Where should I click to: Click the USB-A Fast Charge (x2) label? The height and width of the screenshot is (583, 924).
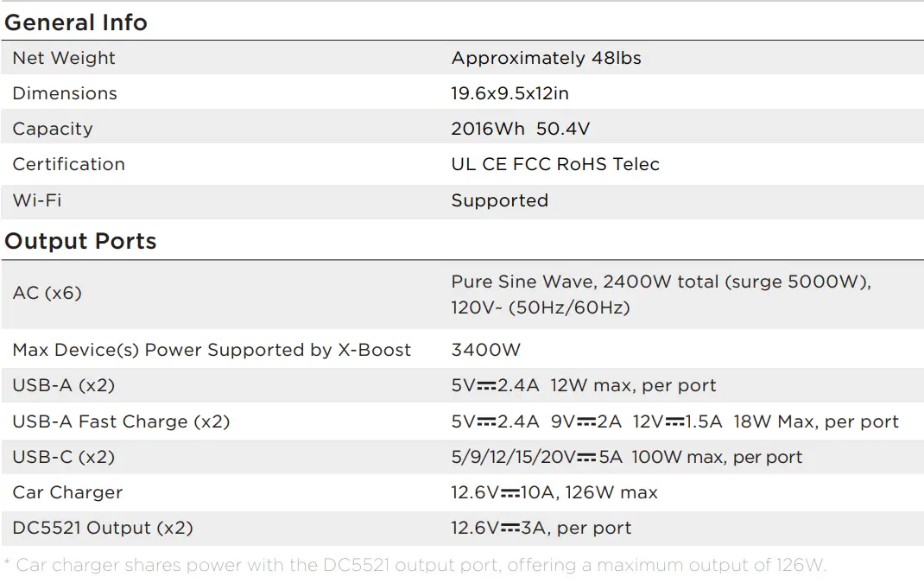point(121,421)
